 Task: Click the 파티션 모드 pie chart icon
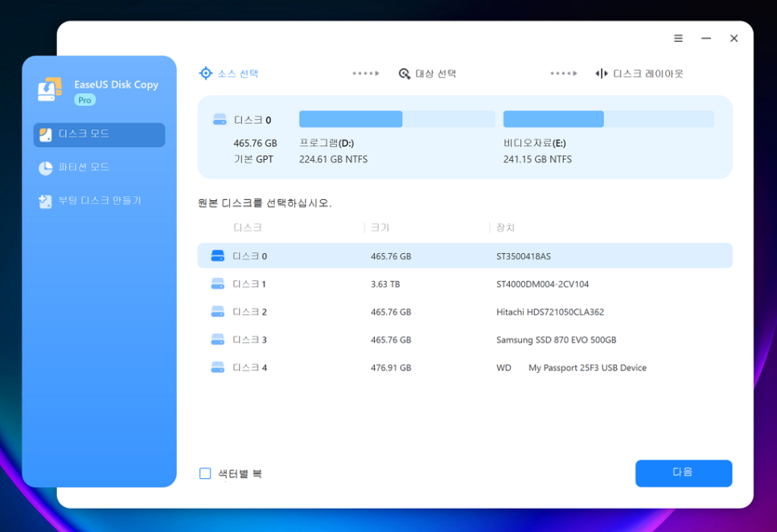tap(46, 168)
